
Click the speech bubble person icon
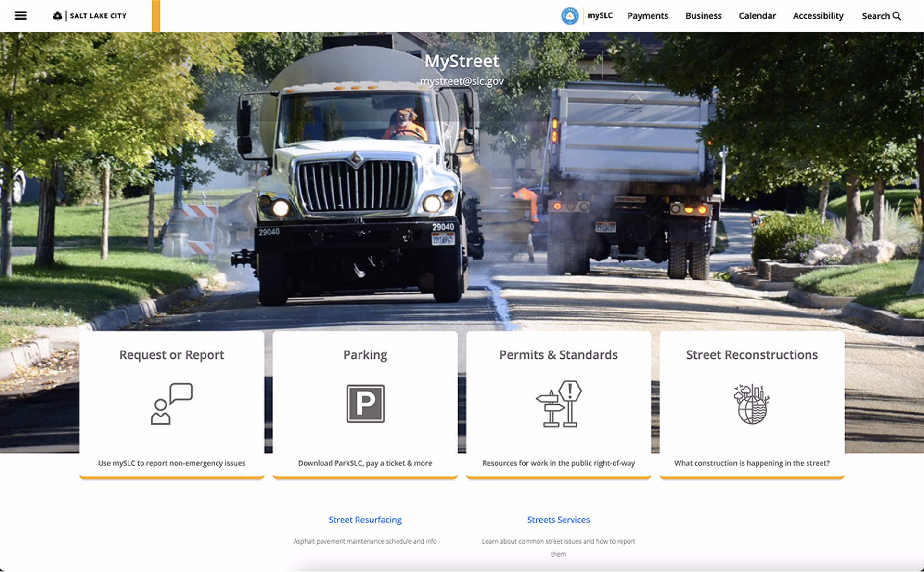(x=171, y=403)
